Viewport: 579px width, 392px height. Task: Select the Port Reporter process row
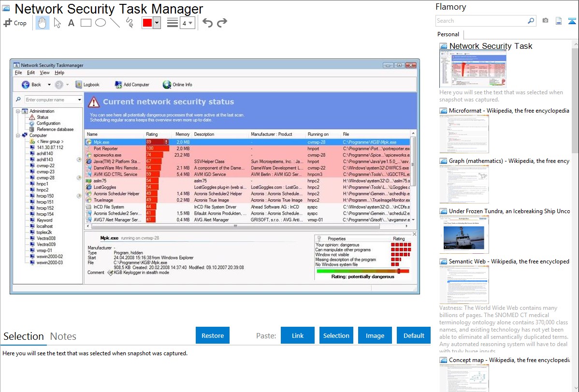click(247, 148)
